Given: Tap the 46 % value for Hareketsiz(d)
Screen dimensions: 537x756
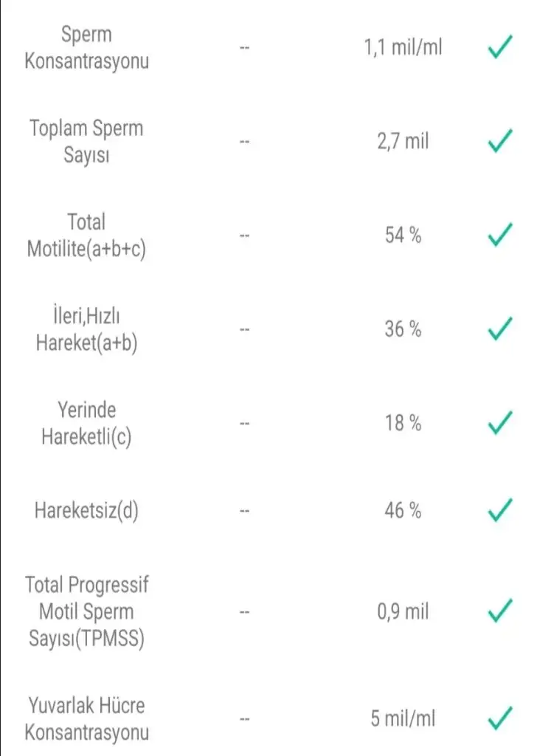Looking at the screenshot, I should [403, 510].
